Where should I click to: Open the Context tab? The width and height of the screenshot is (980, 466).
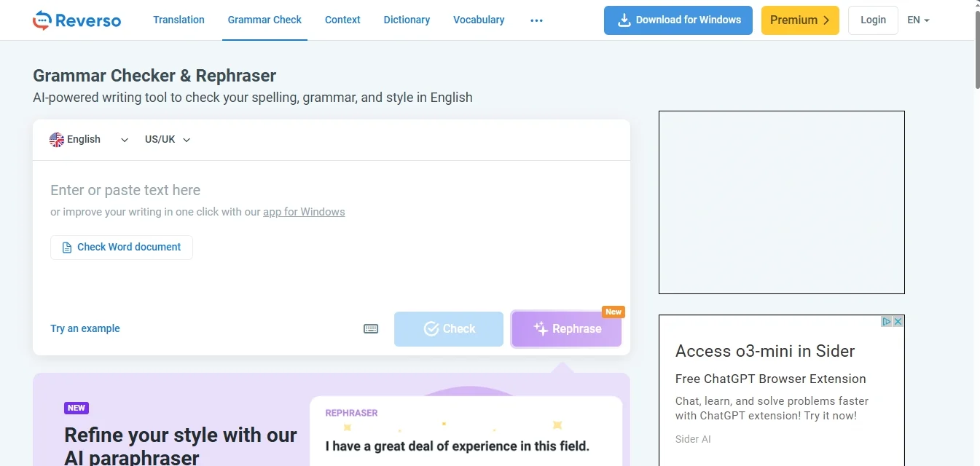(342, 20)
